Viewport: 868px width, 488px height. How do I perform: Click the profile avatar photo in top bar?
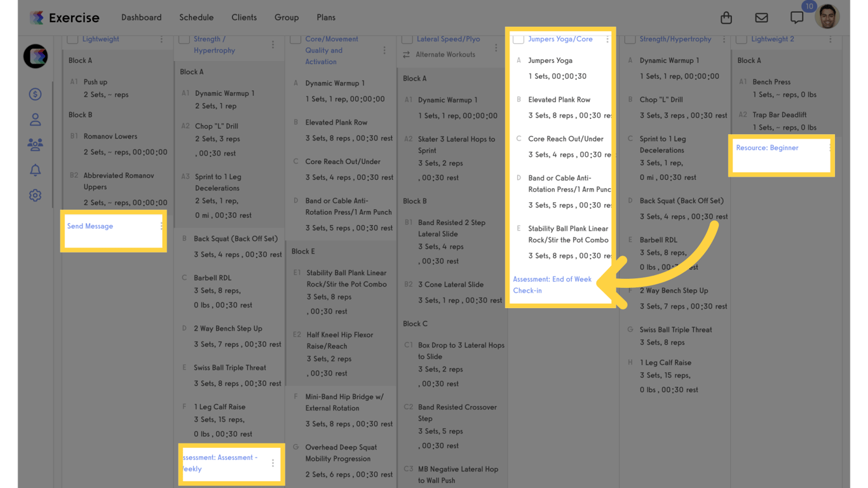[x=827, y=17]
